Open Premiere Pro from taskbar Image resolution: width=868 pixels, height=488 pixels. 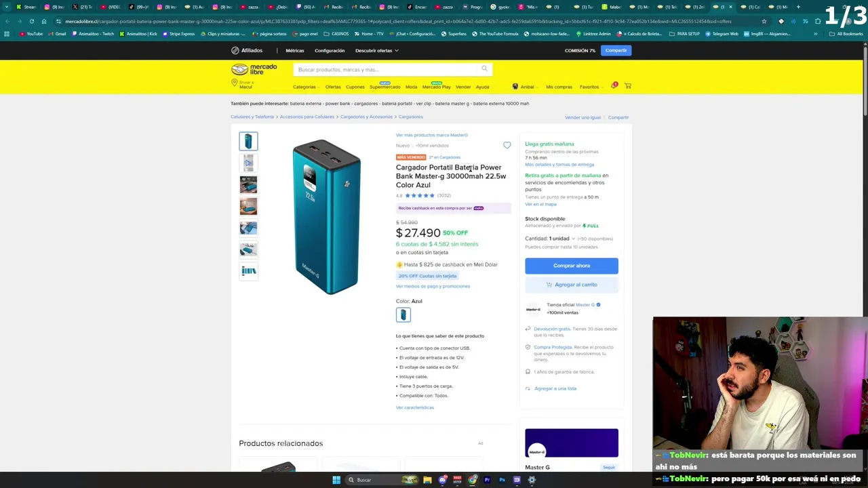click(x=487, y=480)
